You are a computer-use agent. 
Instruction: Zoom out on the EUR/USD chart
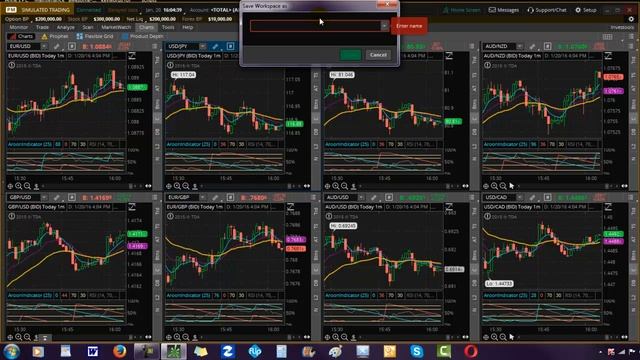point(27,186)
